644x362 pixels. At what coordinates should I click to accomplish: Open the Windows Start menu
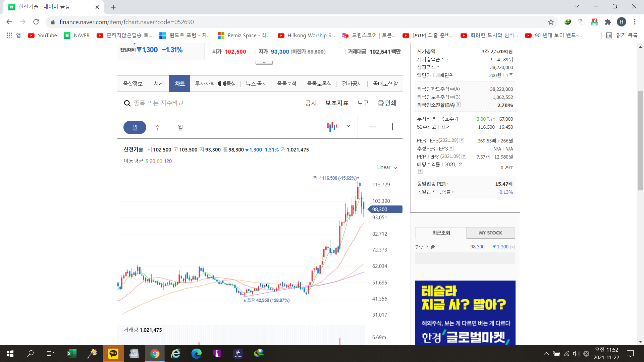pos(10,353)
